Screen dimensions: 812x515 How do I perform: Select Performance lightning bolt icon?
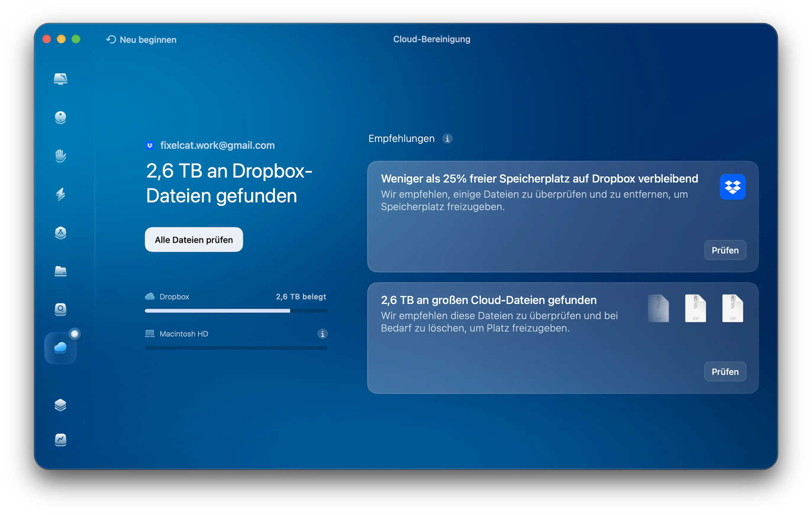click(x=60, y=194)
